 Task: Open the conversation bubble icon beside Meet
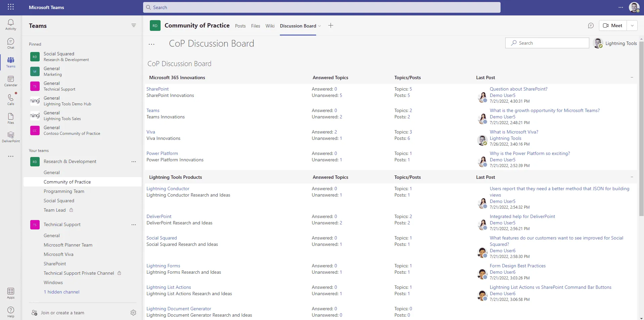pyautogui.click(x=591, y=25)
